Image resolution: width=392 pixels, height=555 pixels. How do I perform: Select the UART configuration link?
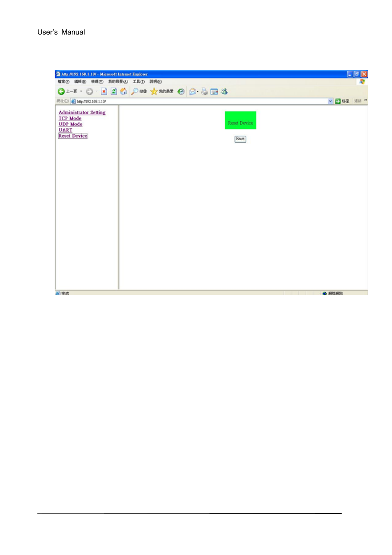66,129
